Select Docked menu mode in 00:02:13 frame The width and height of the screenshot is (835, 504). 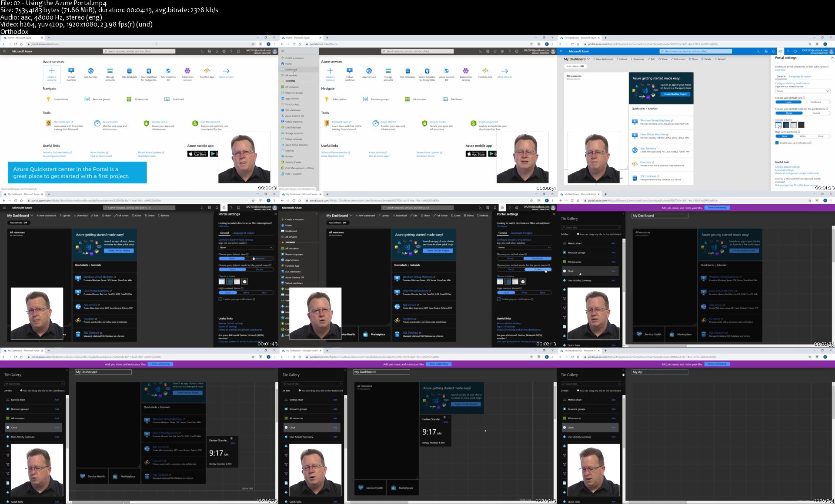[538, 269]
